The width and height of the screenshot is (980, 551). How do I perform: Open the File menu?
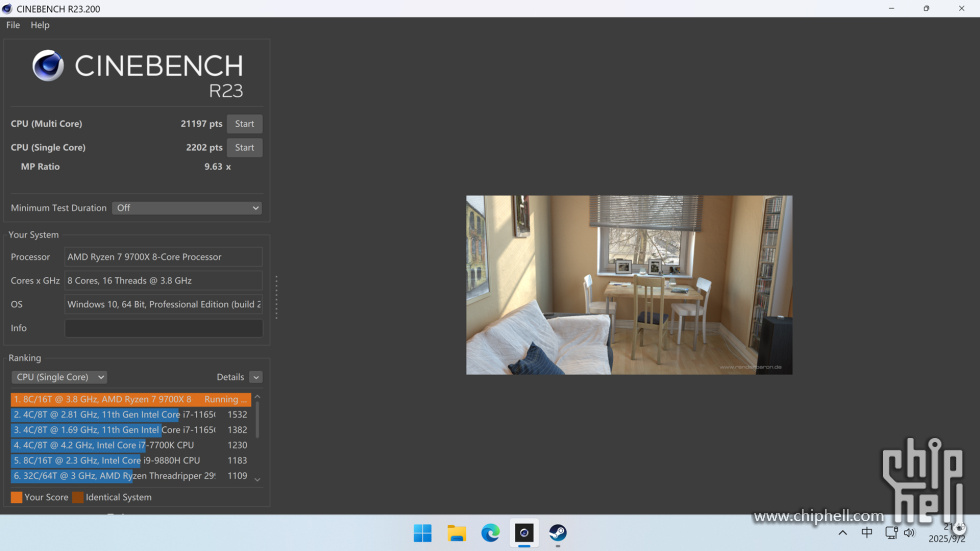pyautogui.click(x=13, y=25)
